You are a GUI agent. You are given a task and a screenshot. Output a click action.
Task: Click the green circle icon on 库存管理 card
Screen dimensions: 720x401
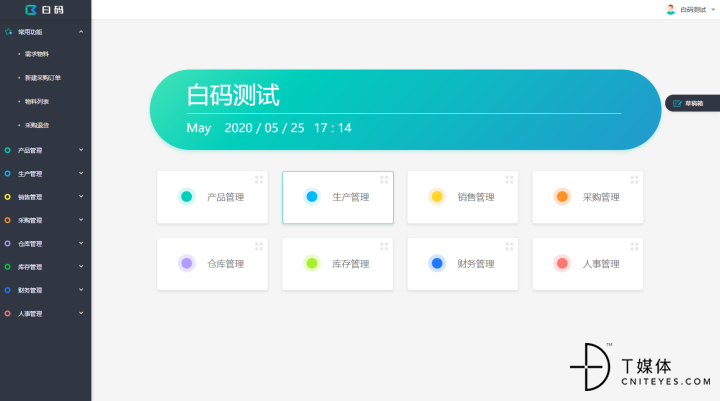pyautogui.click(x=312, y=263)
